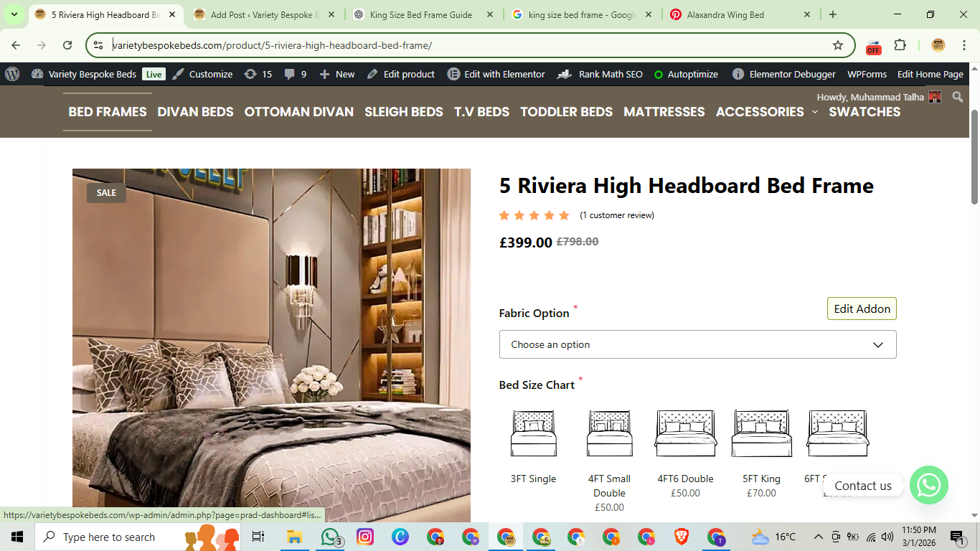Open the Fabric Option dropdown

[x=697, y=344]
